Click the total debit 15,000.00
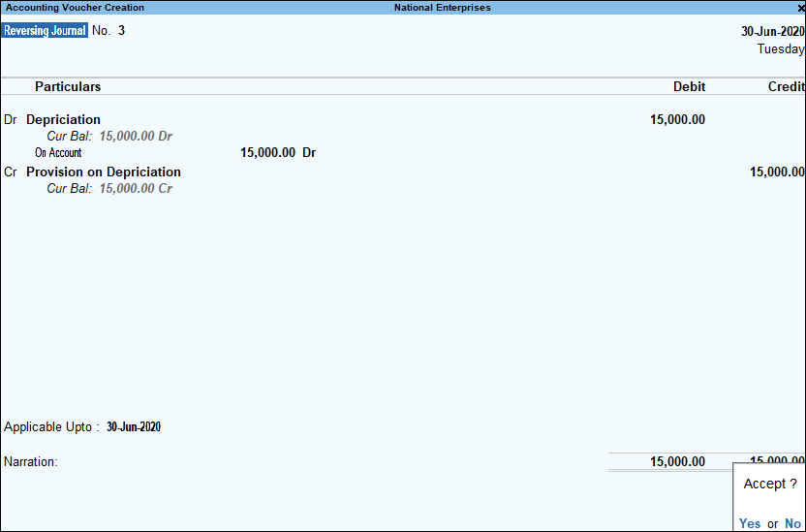 [x=677, y=461]
